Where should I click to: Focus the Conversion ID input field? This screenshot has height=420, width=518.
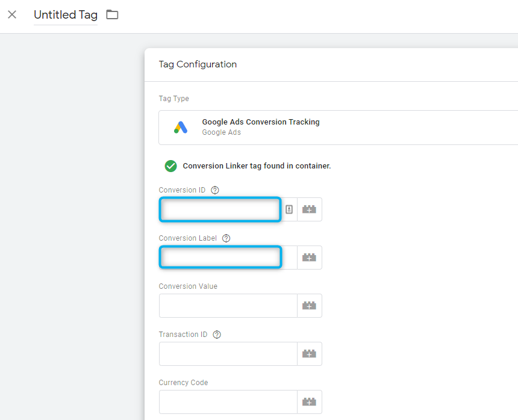coord(220,209)
